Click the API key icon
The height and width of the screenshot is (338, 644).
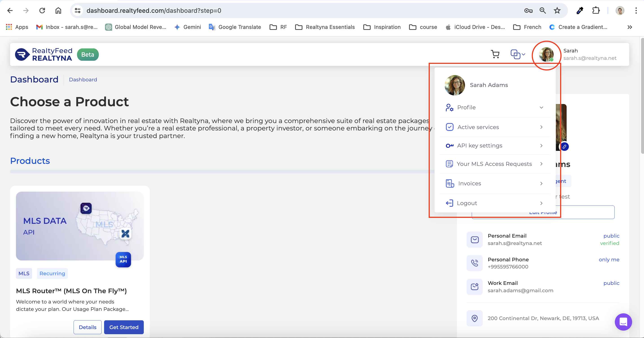pyautogui.click(x=450, y=146)
